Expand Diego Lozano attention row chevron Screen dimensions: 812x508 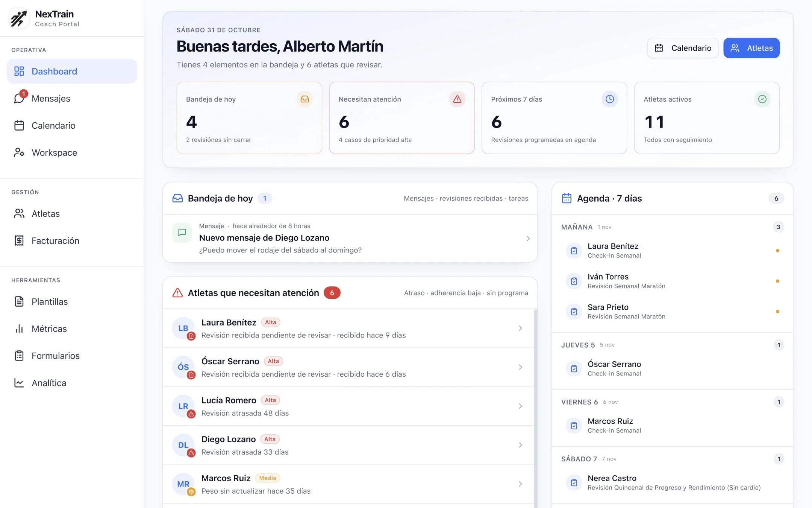tap(520, 445)
